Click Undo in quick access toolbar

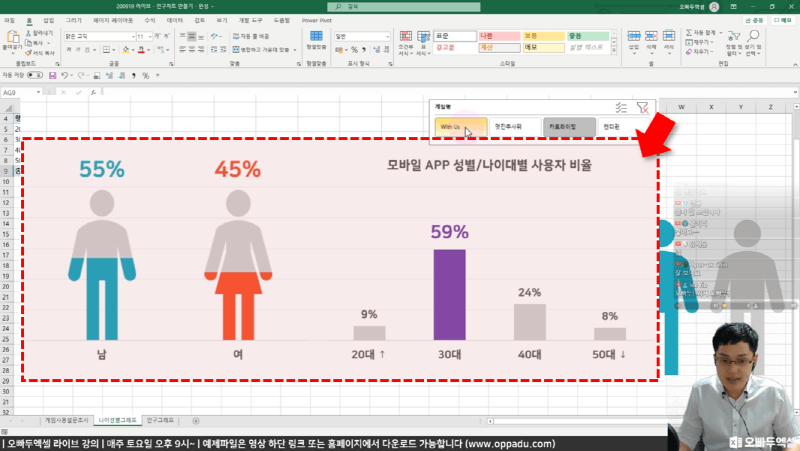point(64,76)
